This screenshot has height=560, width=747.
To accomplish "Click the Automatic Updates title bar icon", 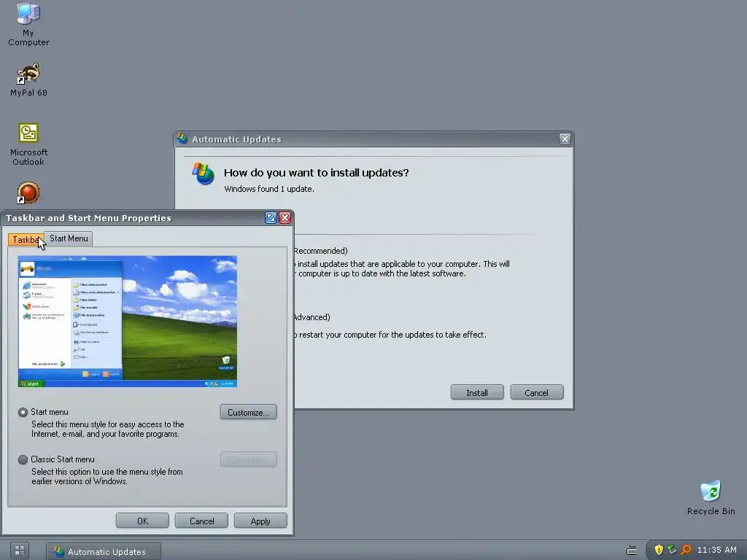I will [182, 139].
